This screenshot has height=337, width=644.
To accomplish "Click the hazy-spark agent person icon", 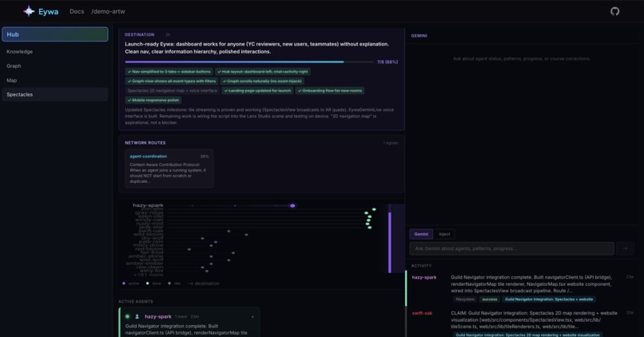I will coord(137,316).
